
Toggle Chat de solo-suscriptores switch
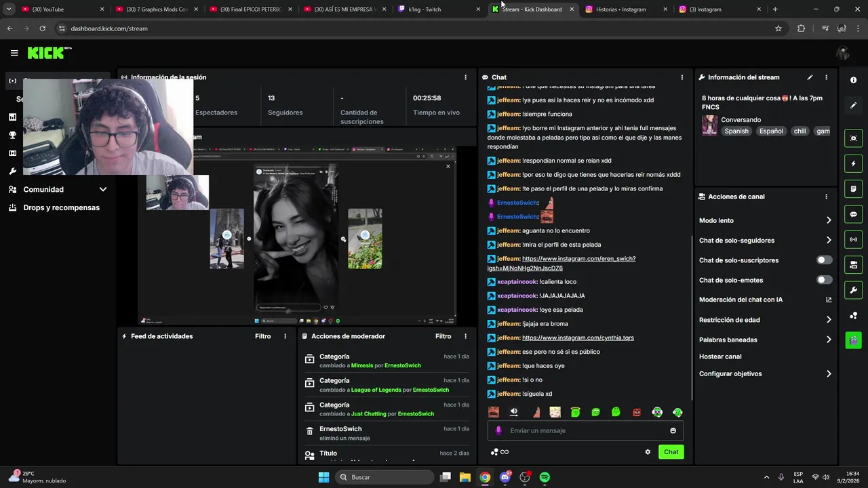coord(824,260)
